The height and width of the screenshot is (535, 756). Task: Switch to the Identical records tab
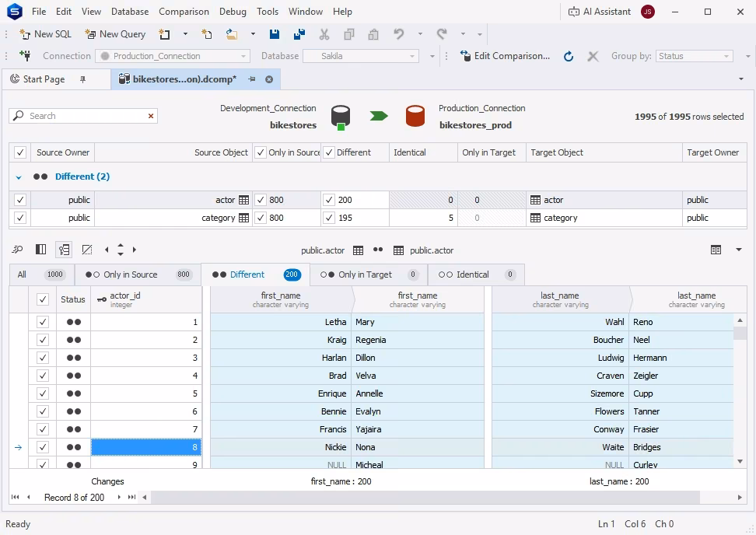[476, 274]
